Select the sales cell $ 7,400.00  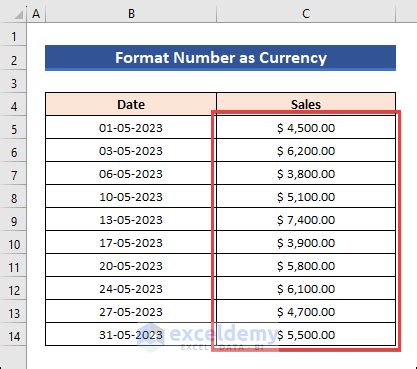(x=306, y=220)
